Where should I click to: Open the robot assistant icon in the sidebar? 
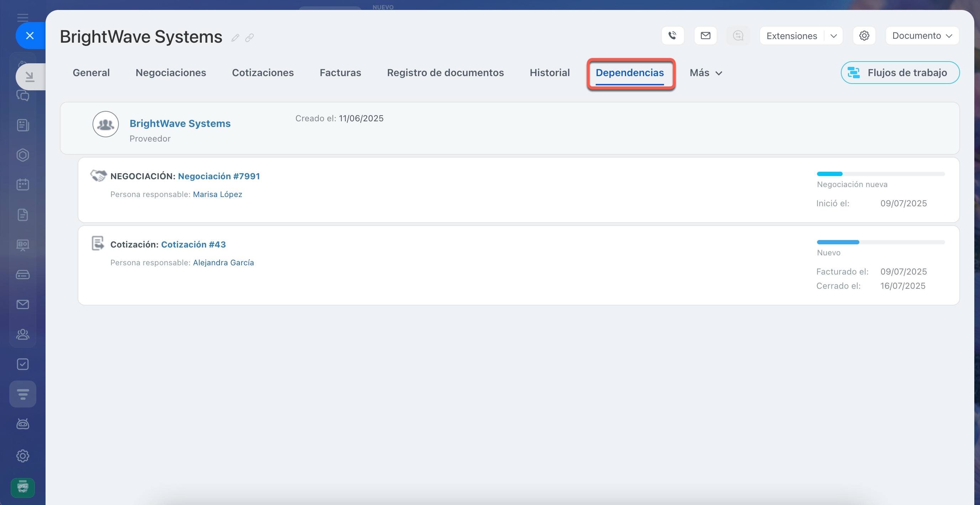pos(23,424)
